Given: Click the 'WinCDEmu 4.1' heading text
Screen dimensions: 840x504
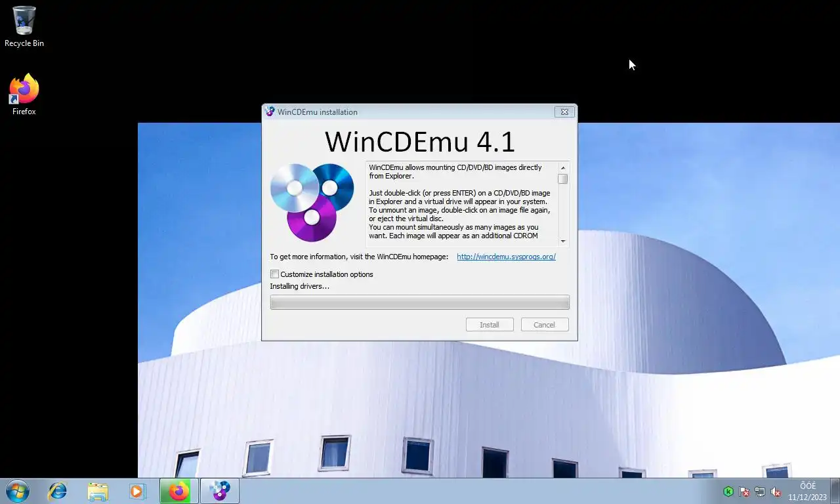Looking at the screenshot, I should (x=420, y=142).
